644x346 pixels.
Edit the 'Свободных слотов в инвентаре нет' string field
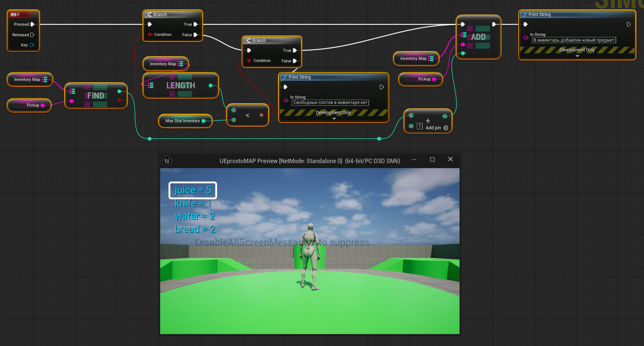330,103
